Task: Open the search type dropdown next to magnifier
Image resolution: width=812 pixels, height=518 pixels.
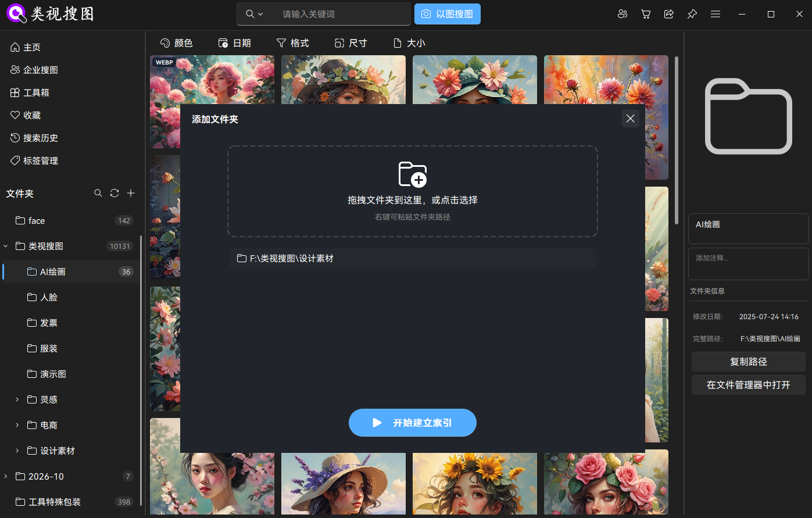Action: pyautogui.click(x=255, y=14)
